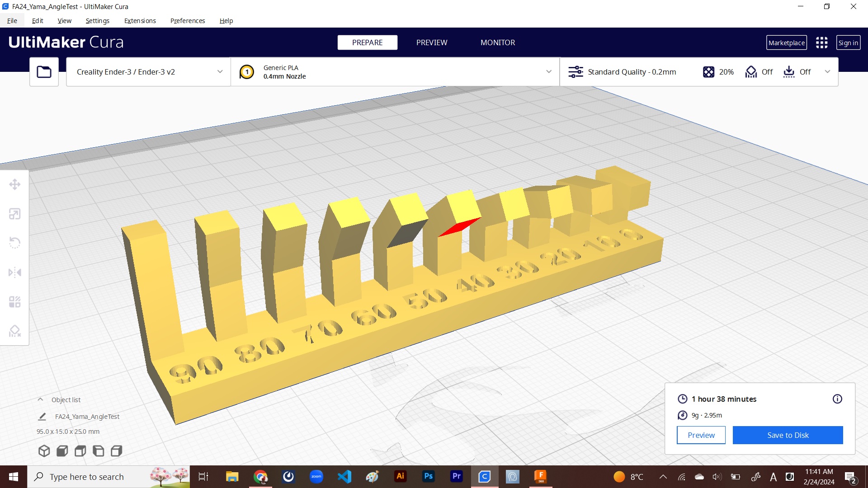Open the UltiMaker apps grid icon
This screenshot has width=868, height=488.
click(x=821, y=42)
